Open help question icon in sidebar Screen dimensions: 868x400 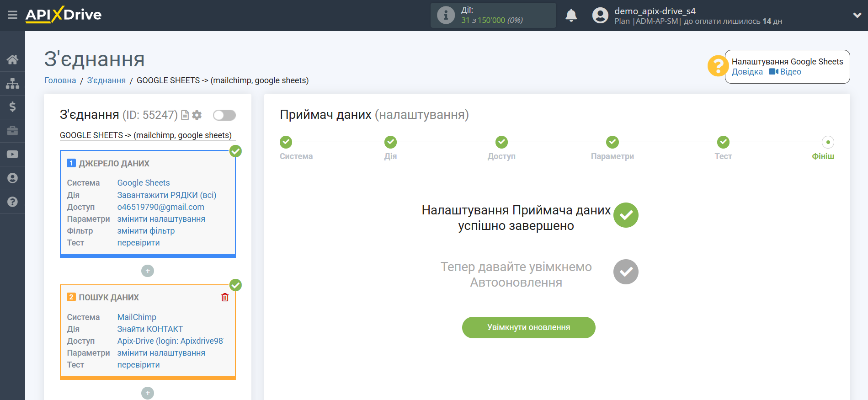pyautogui.click(x=12, y=202)
